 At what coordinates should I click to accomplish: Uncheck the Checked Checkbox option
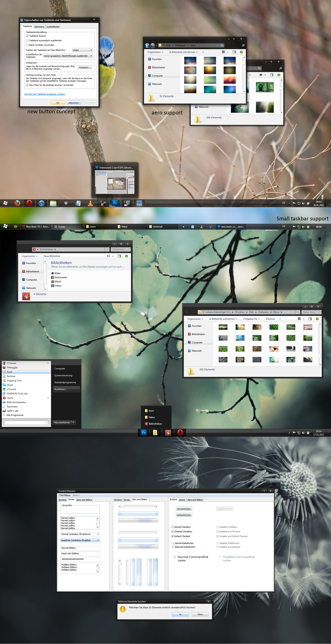(x=172, y=532)
